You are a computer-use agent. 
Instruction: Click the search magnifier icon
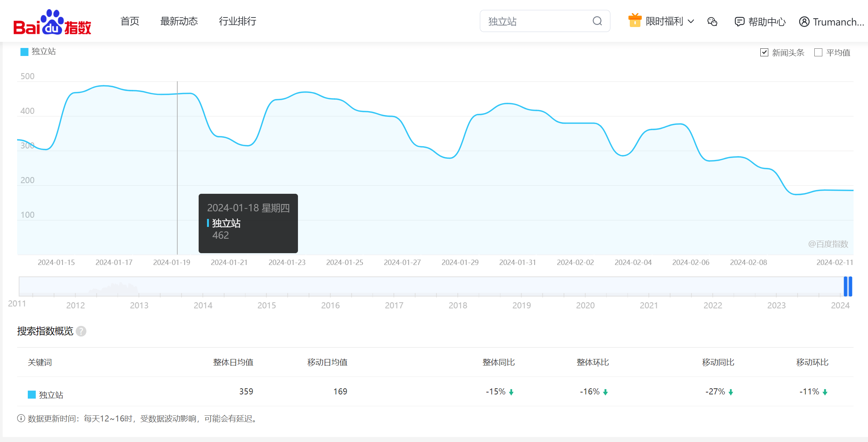(597, 21)
